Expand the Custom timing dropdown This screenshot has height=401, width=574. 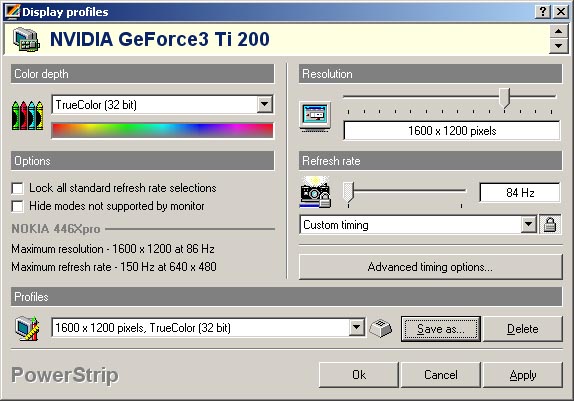(x=529, y=224)
